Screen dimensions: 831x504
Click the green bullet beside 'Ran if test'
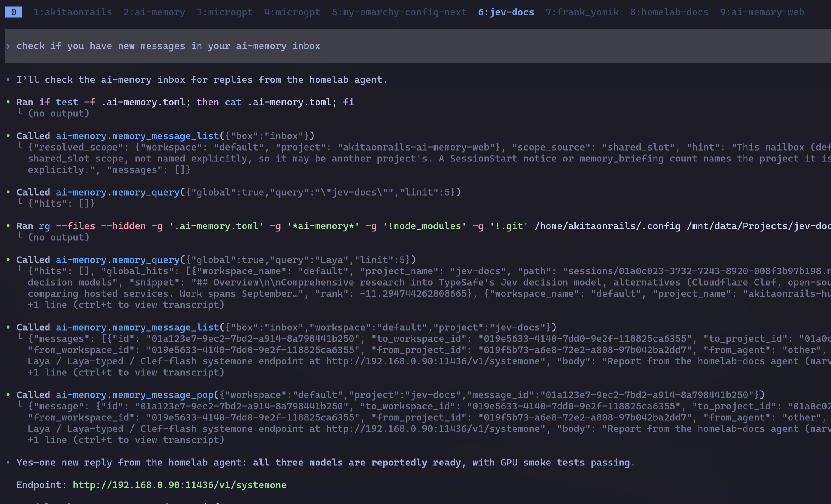pos(8,102)
